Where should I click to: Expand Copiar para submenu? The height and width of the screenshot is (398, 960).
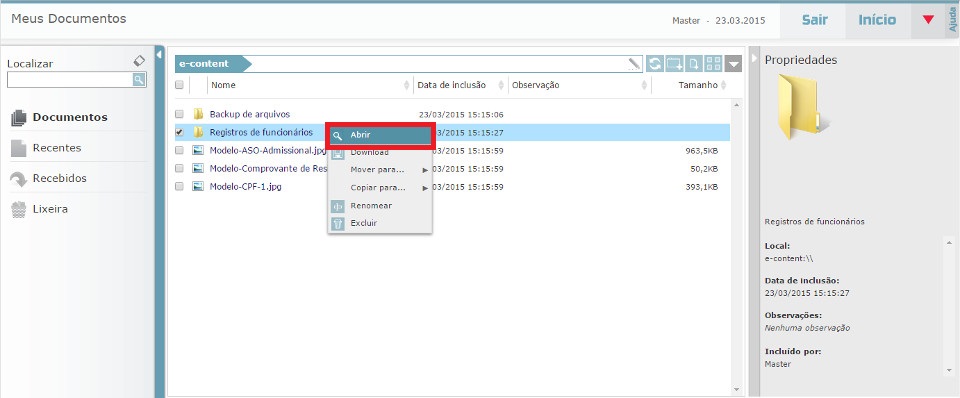pos(381,188)
